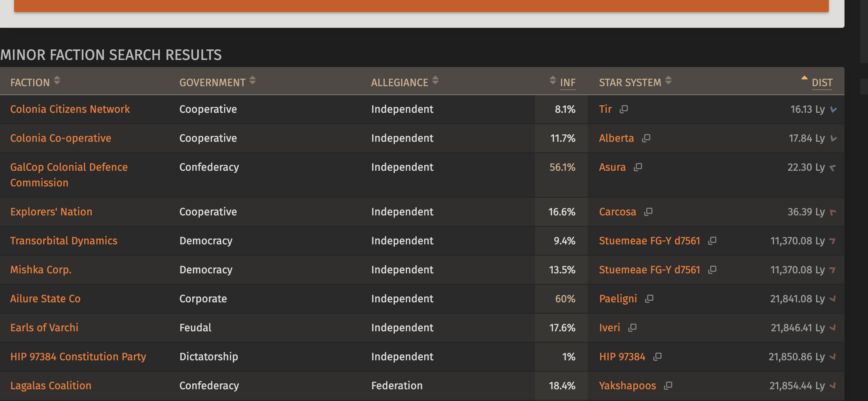Open Explorers' Nation faction page
Image resolution: width=868 pixels, height=401 pixels.
pos(51,212)
